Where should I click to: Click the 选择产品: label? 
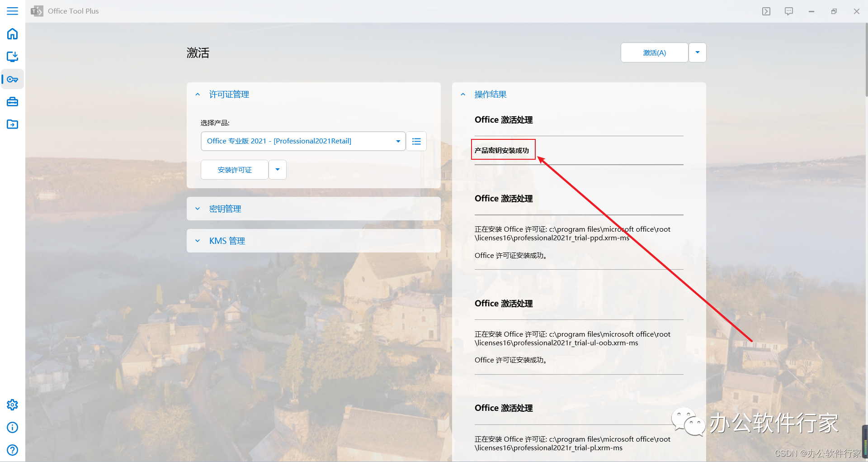tap(215, 123)
